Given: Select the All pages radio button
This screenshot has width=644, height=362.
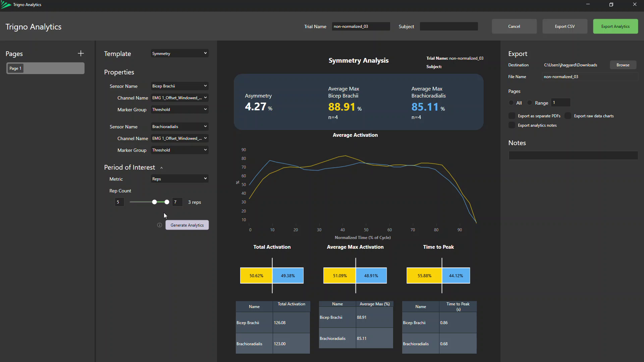Looking at the screenshot, I should [x=511, y=103].
